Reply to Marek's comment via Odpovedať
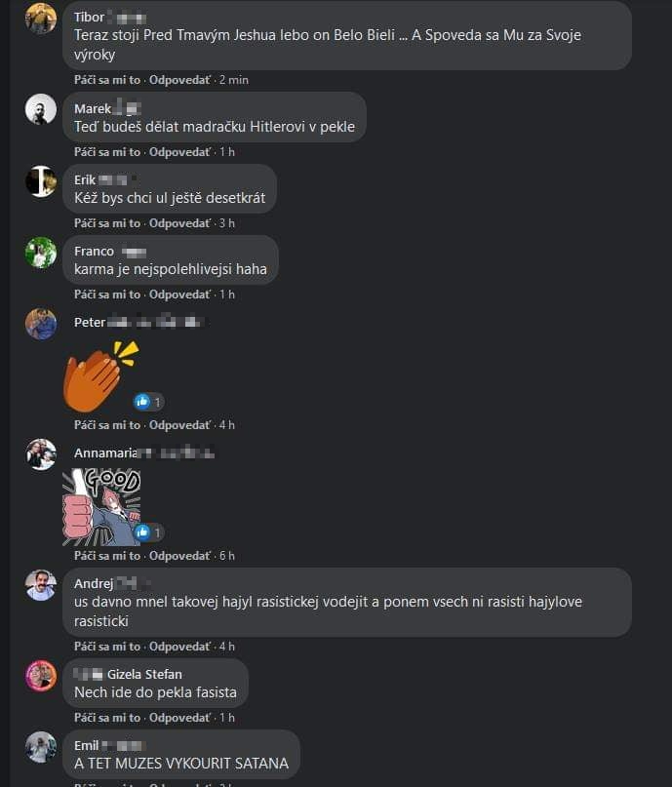The width and height of the screenshot is (672, 787). [179, 151]
